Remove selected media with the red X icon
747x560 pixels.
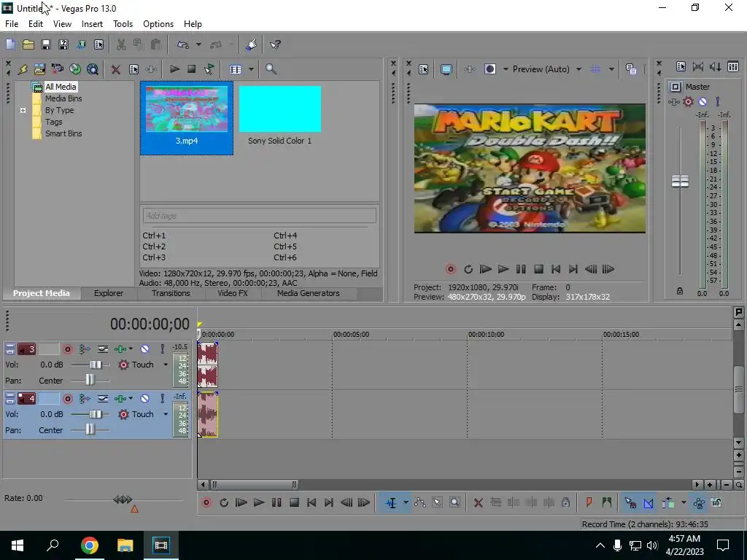click(x=115, y=69)
